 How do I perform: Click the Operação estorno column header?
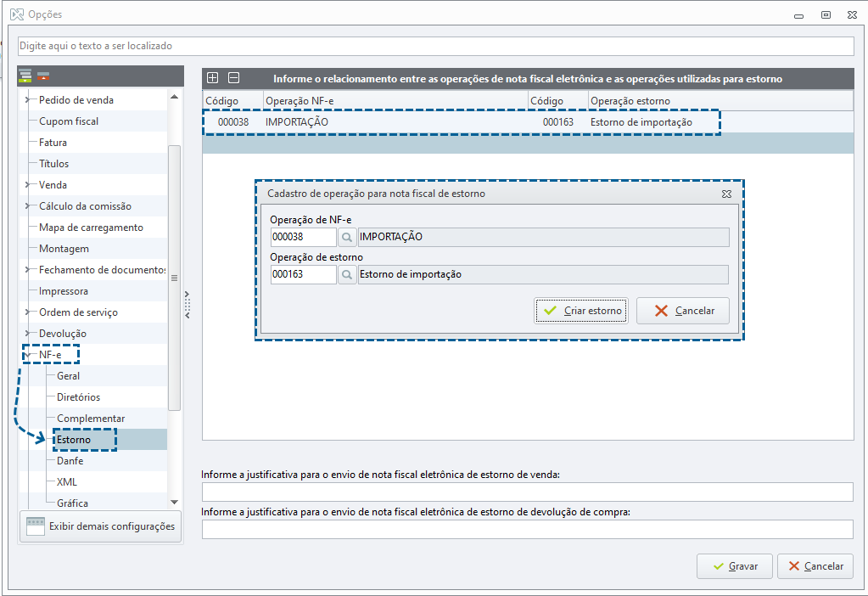pyautogui.click(x=720, y=101)
